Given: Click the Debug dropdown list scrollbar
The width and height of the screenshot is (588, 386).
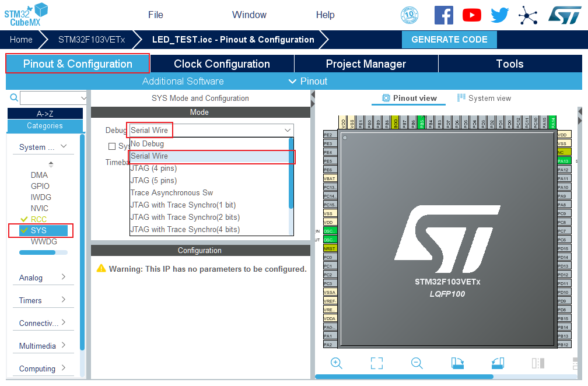Looking at the screenshot, I should point(291,173).
